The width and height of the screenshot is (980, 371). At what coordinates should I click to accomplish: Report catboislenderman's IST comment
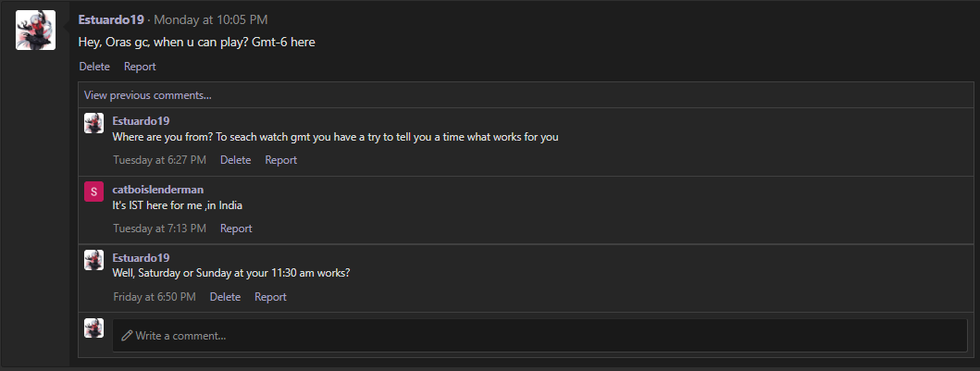coord(236,229)
